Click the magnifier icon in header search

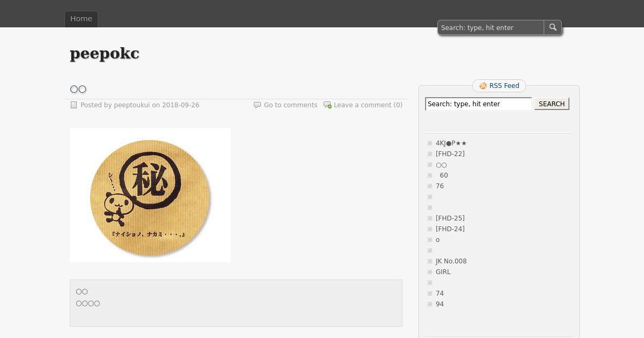pos(553,27)
